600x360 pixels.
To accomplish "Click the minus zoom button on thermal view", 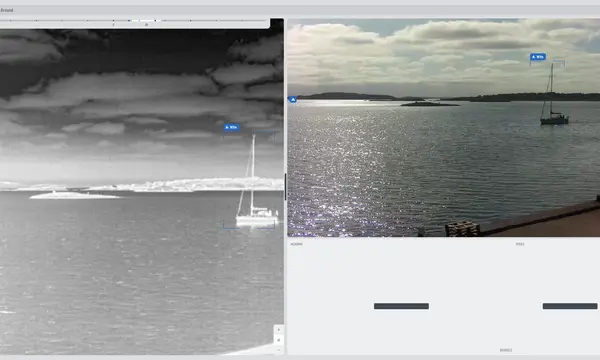I will (x=279, y=349).
